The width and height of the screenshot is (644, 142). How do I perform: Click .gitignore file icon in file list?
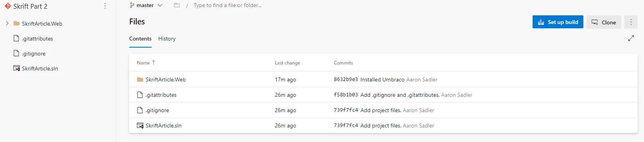tap(140, 110)
